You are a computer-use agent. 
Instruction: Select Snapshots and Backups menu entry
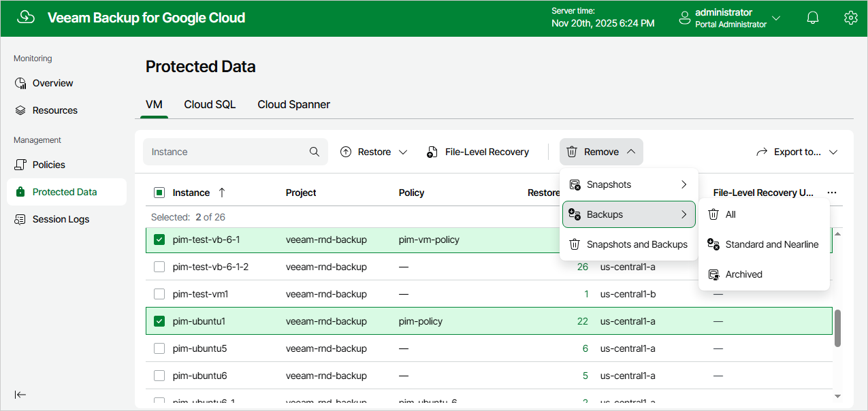point(629,244)
